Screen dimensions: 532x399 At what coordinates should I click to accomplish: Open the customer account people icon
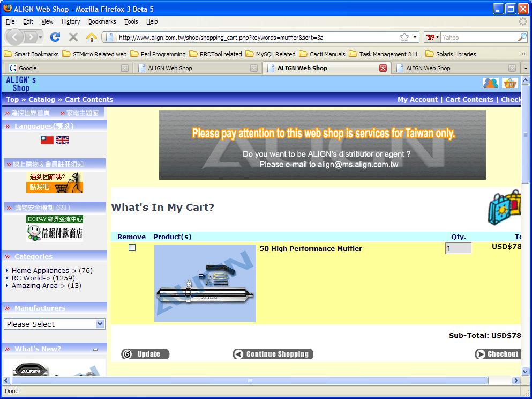pyautogui.click(x=491, y=83)
